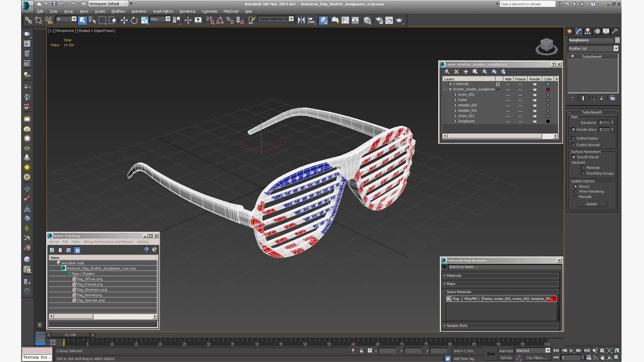Toggle the Angle Snap icon
Viewport: 644px width, 362px height.
click(x=220, y=20)
